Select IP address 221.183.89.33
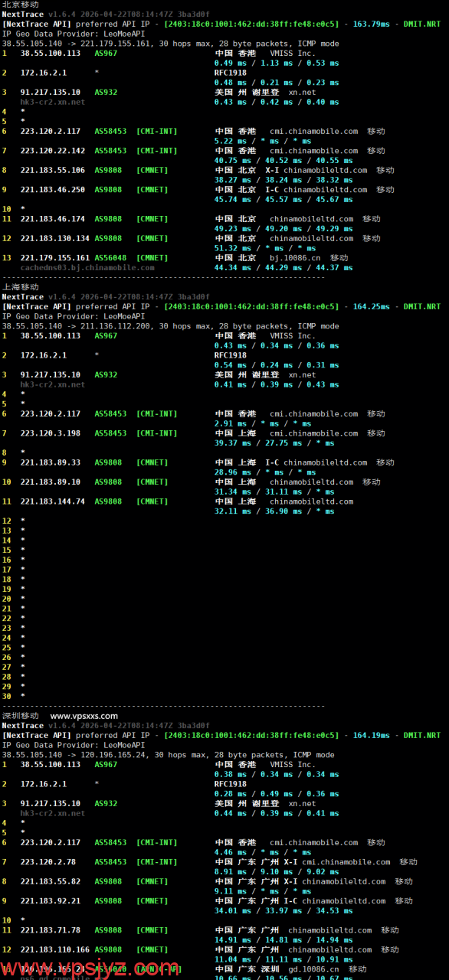Image resolution: width=449 pixels, height=980 pixels. (51, 462)
